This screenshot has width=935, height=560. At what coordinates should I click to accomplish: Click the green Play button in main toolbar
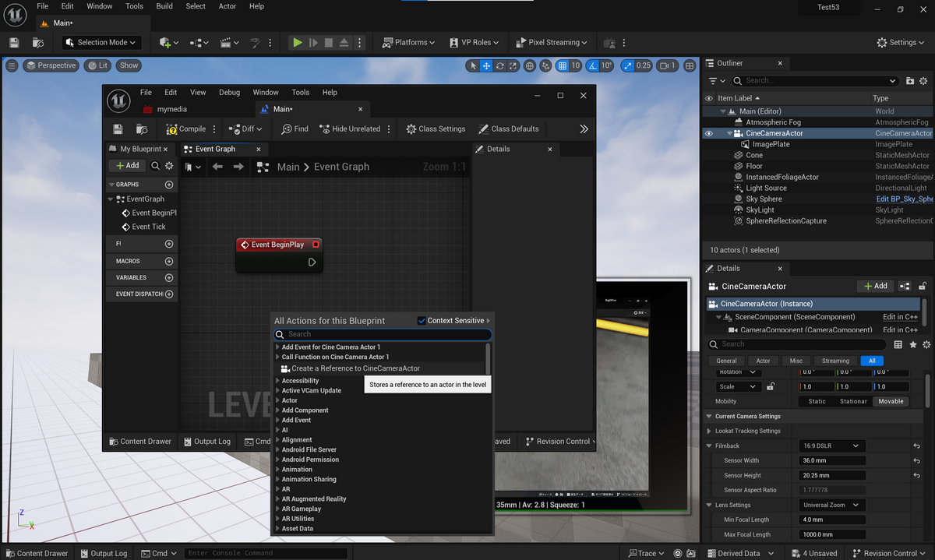[297, 43]
